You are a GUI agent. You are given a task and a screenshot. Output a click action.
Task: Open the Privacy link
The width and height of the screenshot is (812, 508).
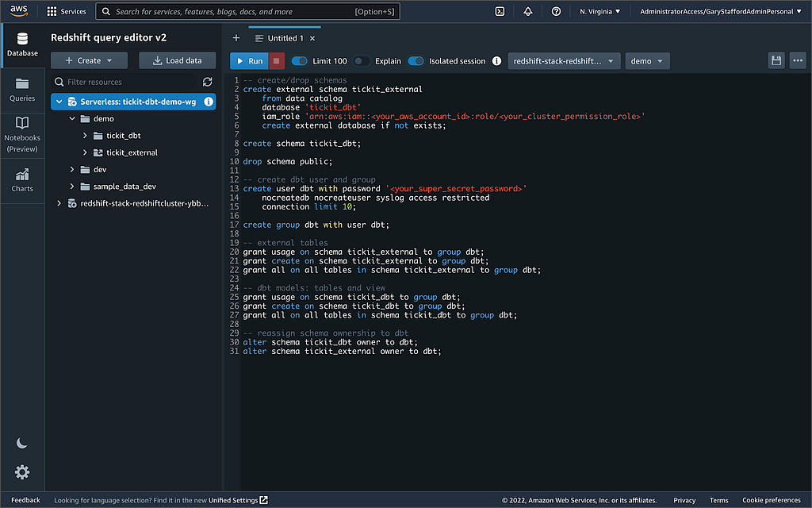tap(684, 500)
